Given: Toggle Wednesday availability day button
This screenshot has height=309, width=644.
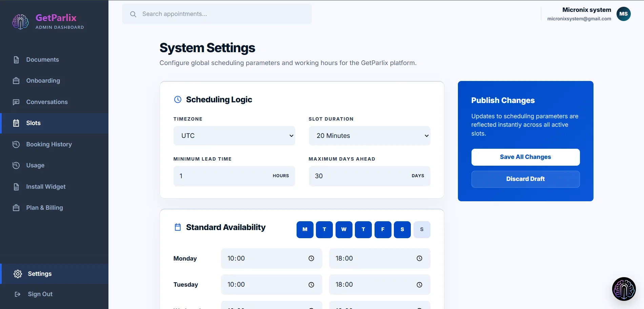Looking at the screenshot, I should (344, 229).
